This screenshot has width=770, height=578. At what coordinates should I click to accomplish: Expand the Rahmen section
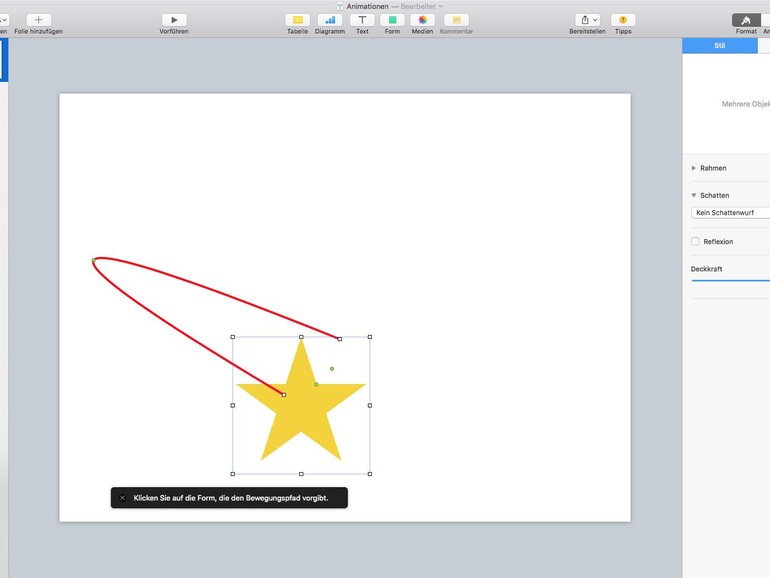[x=693, y=168]
